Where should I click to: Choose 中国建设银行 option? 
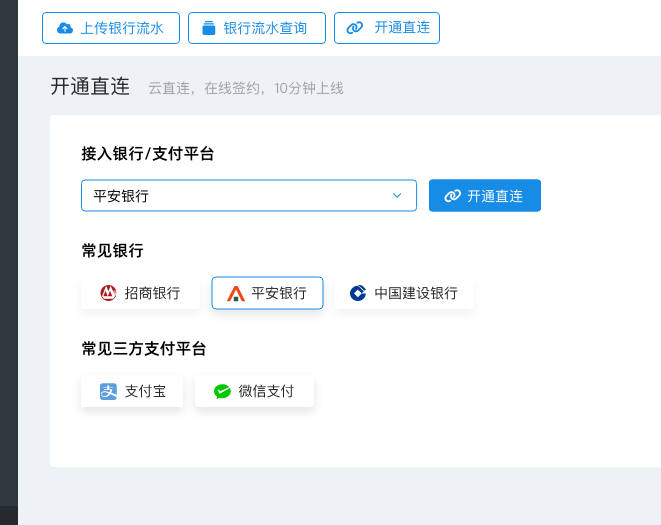click(x=404, y=293)
